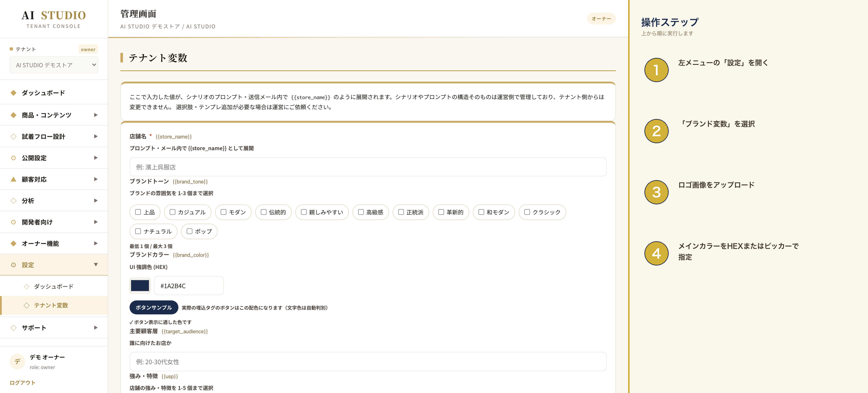Click the HEX color field #1A2B4C

189,286
